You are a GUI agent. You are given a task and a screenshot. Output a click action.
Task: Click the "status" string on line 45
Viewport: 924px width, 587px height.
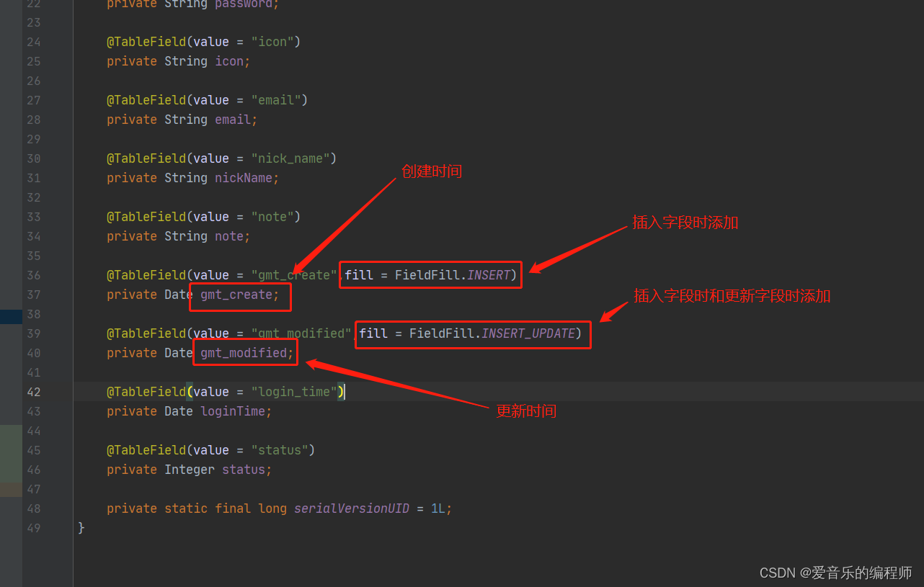[x=280, y=450]
